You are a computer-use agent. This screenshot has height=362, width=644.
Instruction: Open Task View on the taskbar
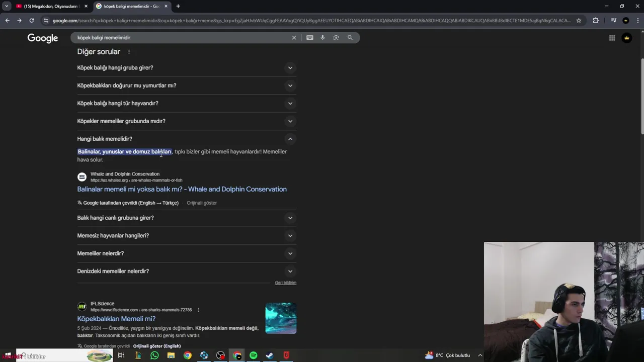click(121, 355)
